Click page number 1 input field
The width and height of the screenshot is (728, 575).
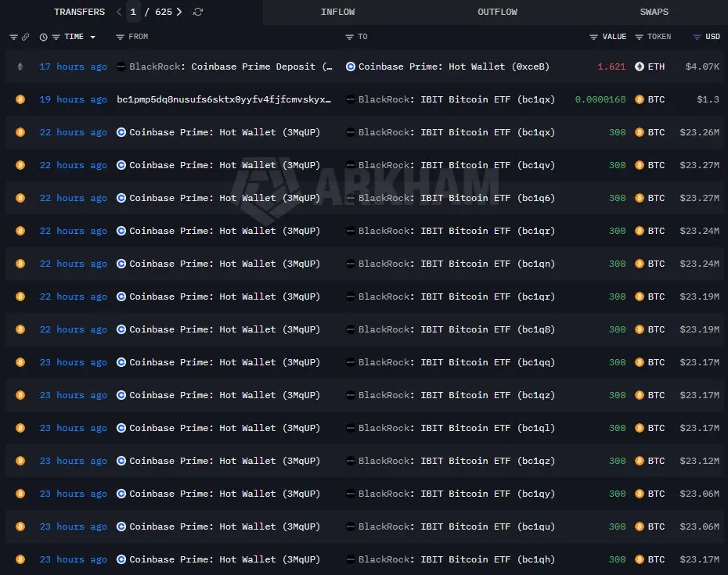133,12
